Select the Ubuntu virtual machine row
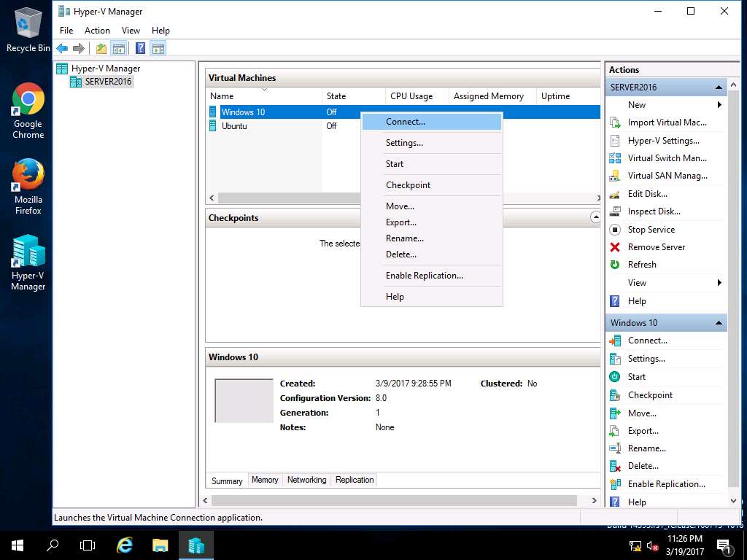 tap(403, 126)
